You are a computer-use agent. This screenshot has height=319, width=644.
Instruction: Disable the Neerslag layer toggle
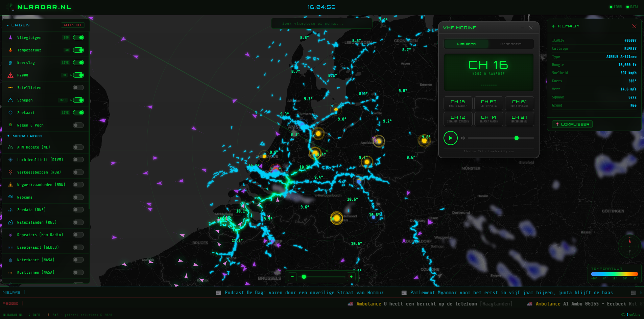point(78,63)
